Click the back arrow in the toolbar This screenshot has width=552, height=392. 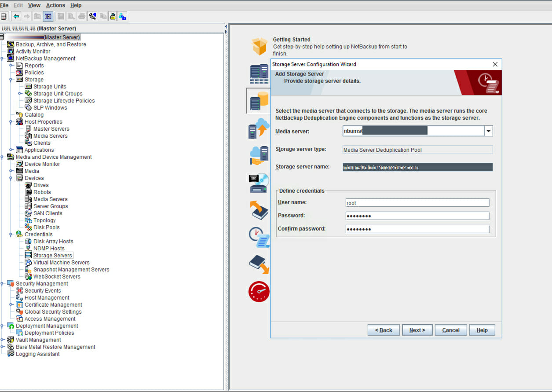(x=16, y=16)
